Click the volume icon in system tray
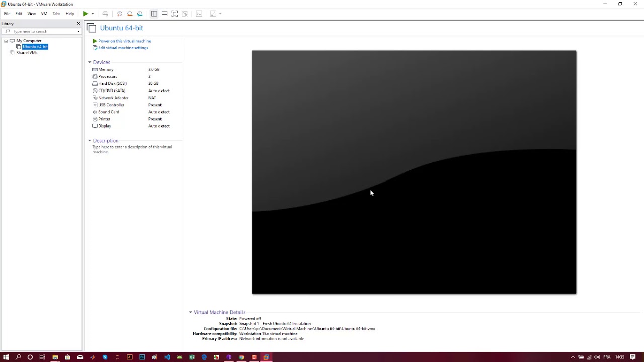This screenshot has height=362, width=644. pyautogui.click(x=597, y=357)
